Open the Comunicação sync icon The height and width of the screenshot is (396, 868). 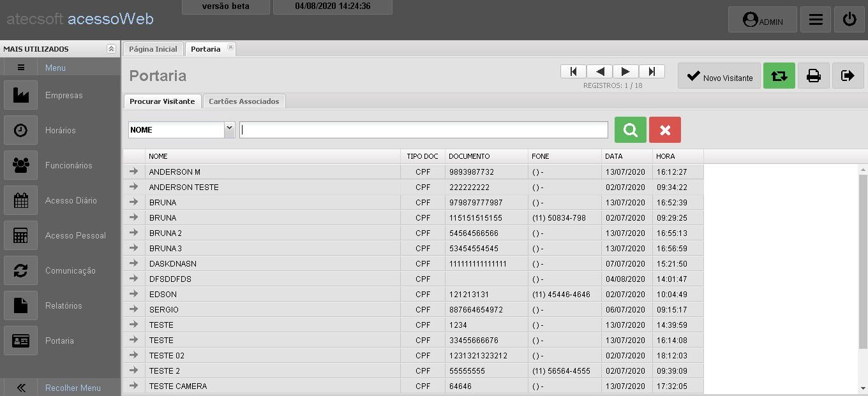(21, 271)
